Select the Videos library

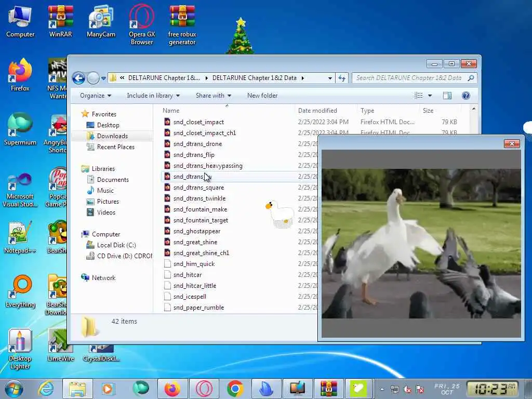coord(106,212)
